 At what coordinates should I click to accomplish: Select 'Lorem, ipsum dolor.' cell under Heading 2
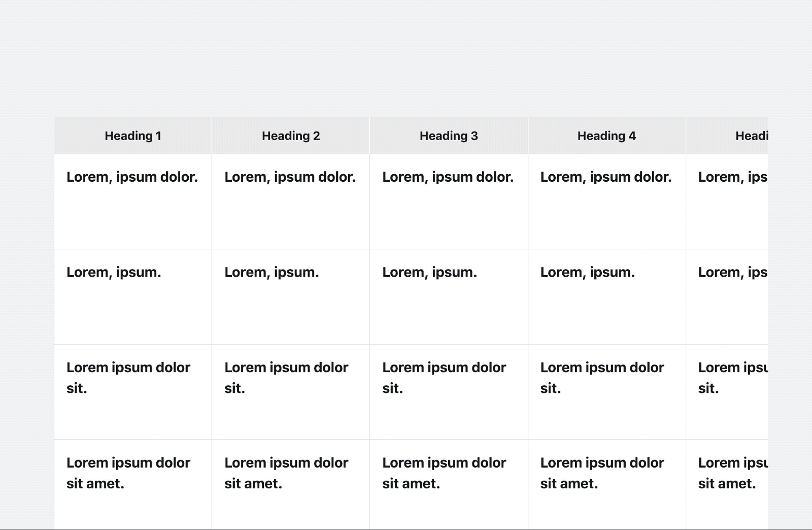290,177
